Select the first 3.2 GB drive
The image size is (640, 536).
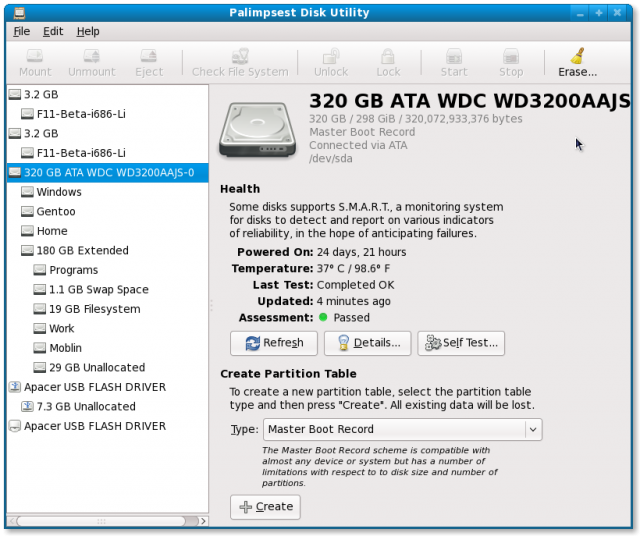pos(108,94)
